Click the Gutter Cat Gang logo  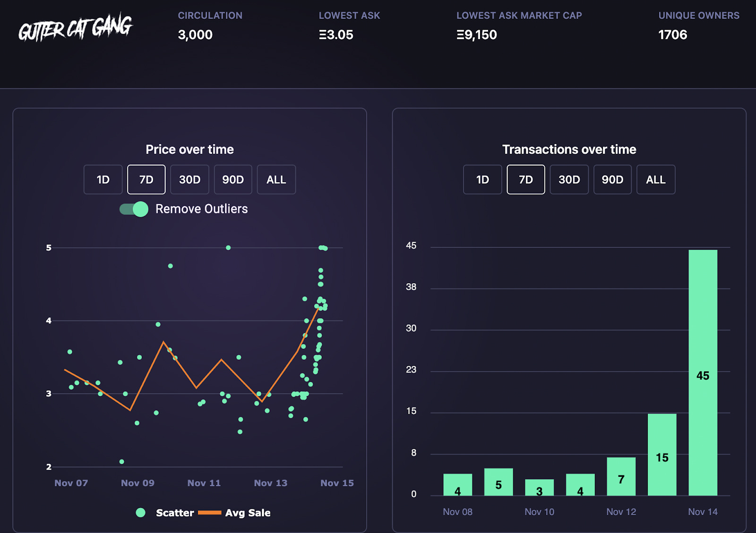point(76,27)
